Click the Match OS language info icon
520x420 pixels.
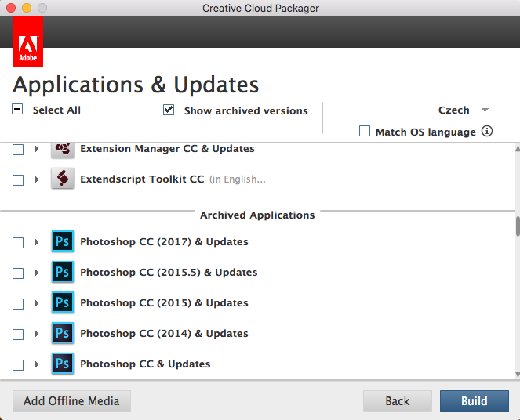[x=487, y=131]
